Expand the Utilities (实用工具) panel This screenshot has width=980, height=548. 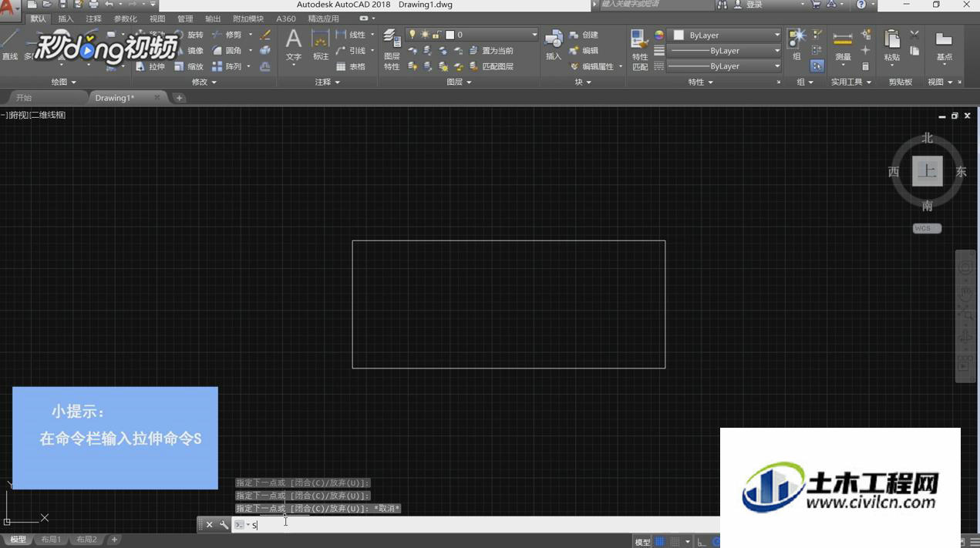pos(851,82)
